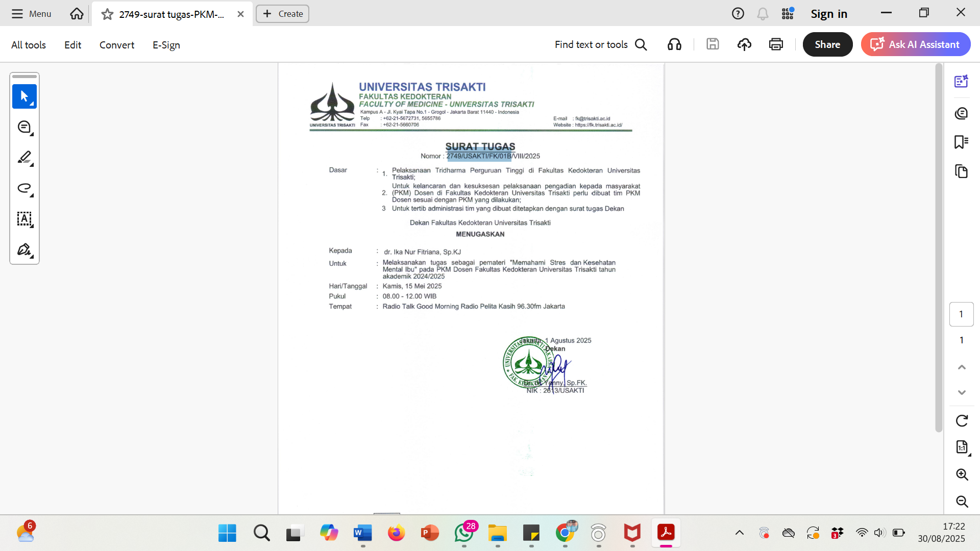Go to previous page with up chevron
This screenshot has width=980, height=551.
coord(962,367)
